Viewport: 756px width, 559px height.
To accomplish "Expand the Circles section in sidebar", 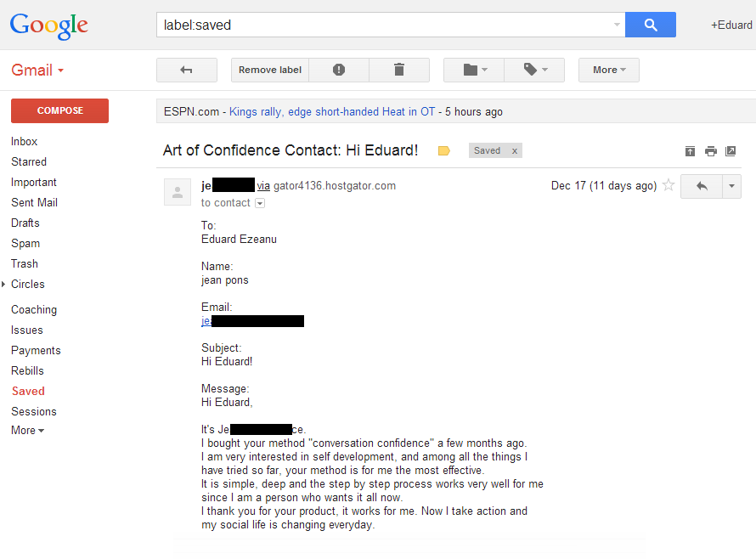I will click(x=4, y=284).
